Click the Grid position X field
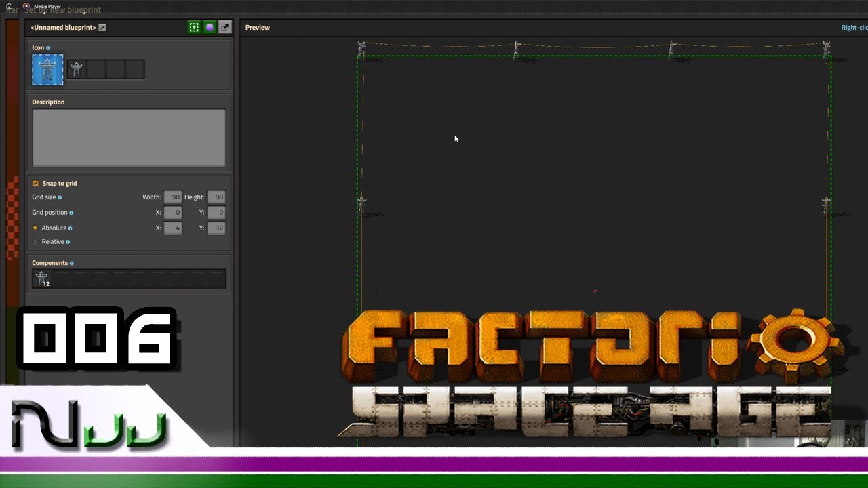 point(173,213)
